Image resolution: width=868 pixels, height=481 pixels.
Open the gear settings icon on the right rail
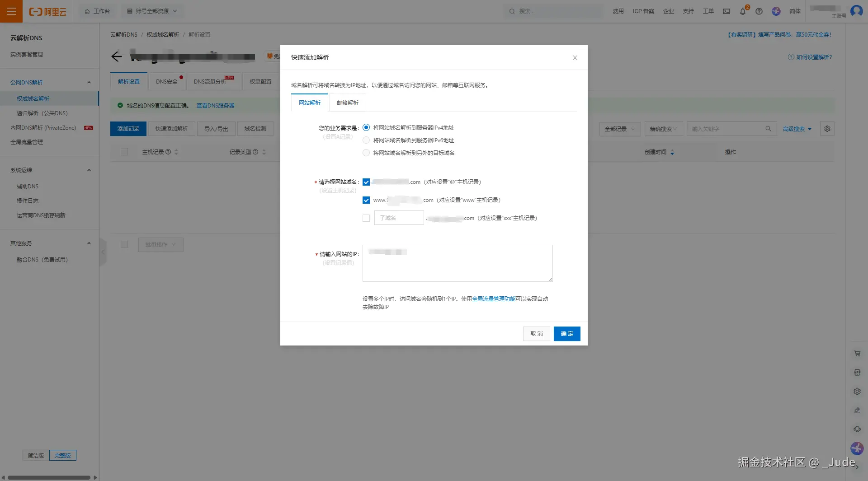point(857,392)
